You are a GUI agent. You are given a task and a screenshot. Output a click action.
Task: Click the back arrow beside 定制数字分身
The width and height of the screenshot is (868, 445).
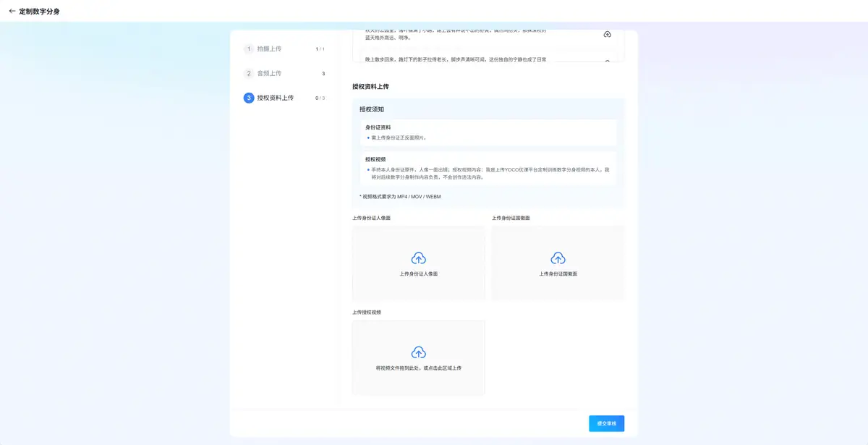click(x=12, y=11)
